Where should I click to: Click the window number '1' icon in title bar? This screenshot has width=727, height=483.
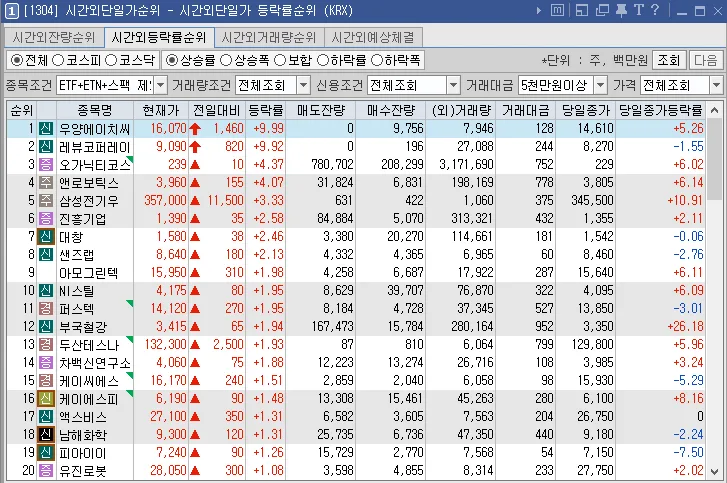click(x=11, y=11)
